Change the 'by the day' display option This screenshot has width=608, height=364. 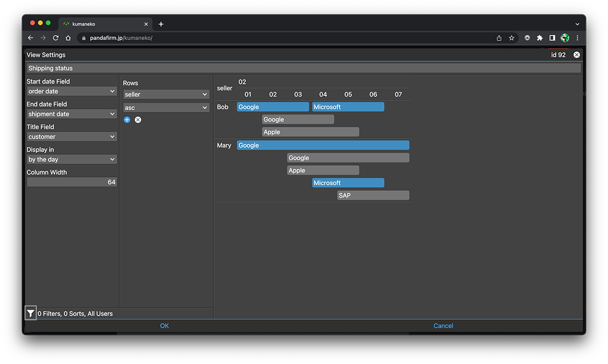[71, 159]
